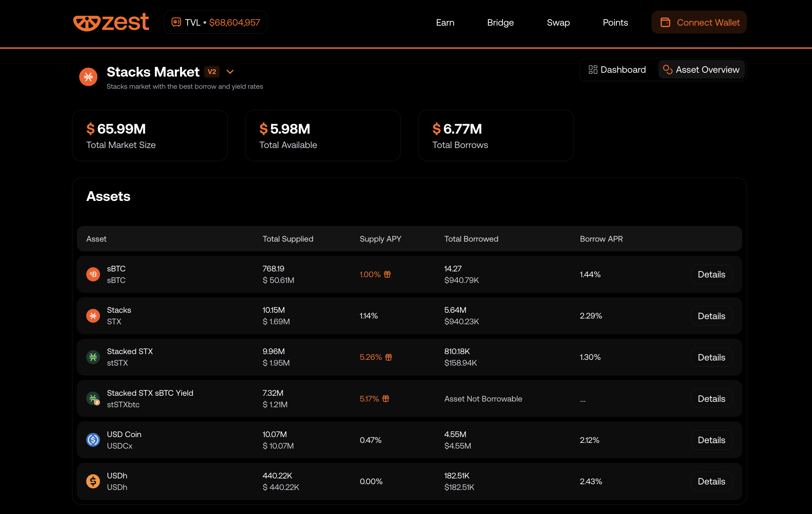The height and width of the screenshot is (514, 812).
Task: Click sBTC borrow APR 1.44%
Action: (590, 274)
